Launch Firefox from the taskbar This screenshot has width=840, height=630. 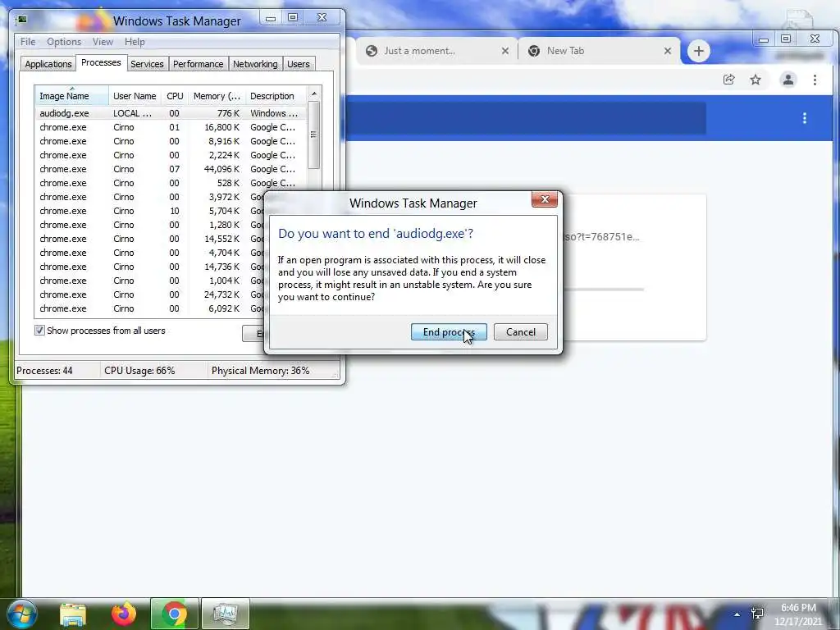124,614
